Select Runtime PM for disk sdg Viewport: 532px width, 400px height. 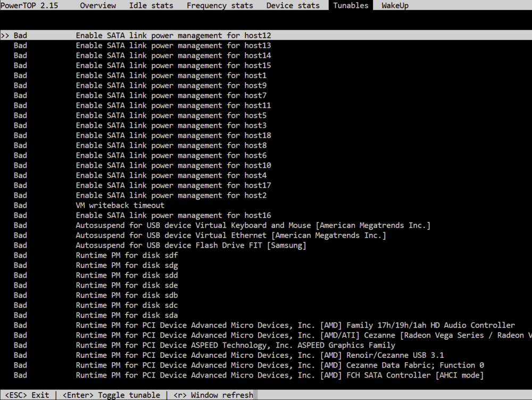[127, 266]
